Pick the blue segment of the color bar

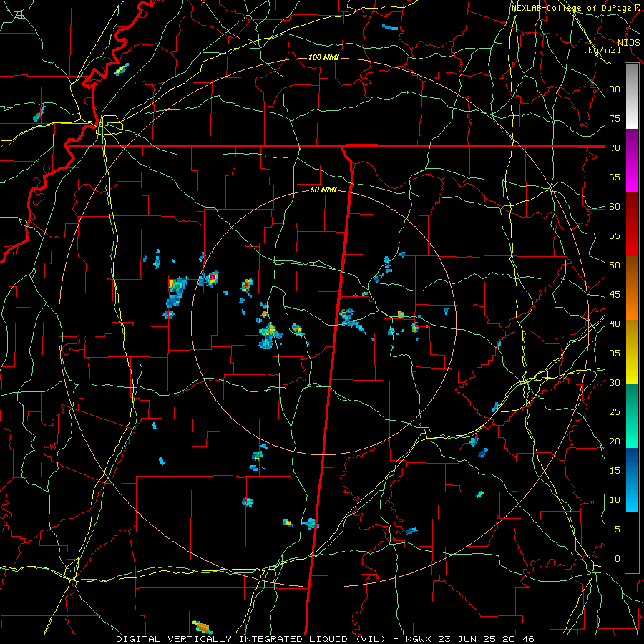click(x=632, y=479)
